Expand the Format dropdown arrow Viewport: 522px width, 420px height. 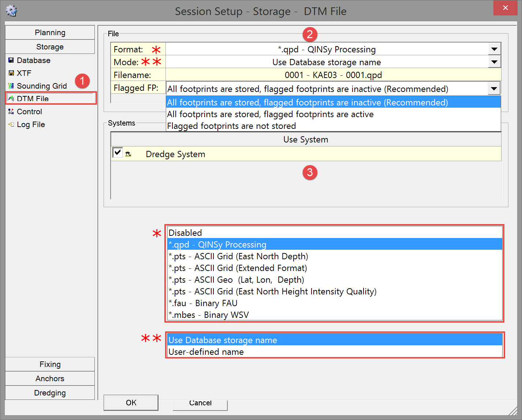494,49
